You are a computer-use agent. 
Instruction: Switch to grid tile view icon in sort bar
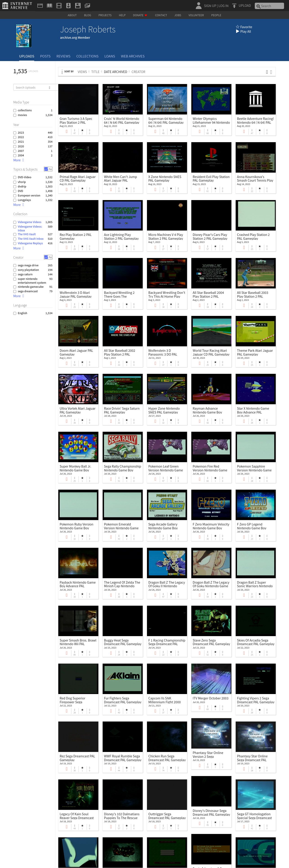[267, 72]
